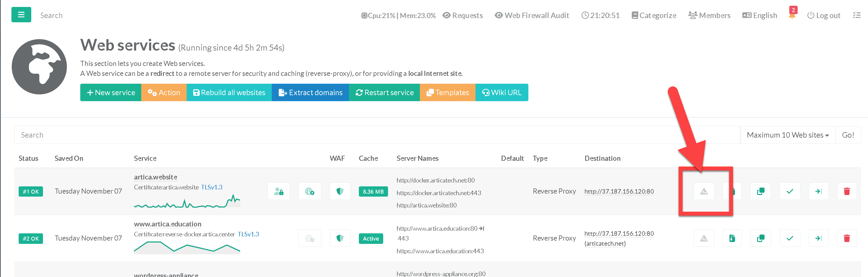
Task: Toggle the green checkmark for artica.website
Action: point(790,191)
